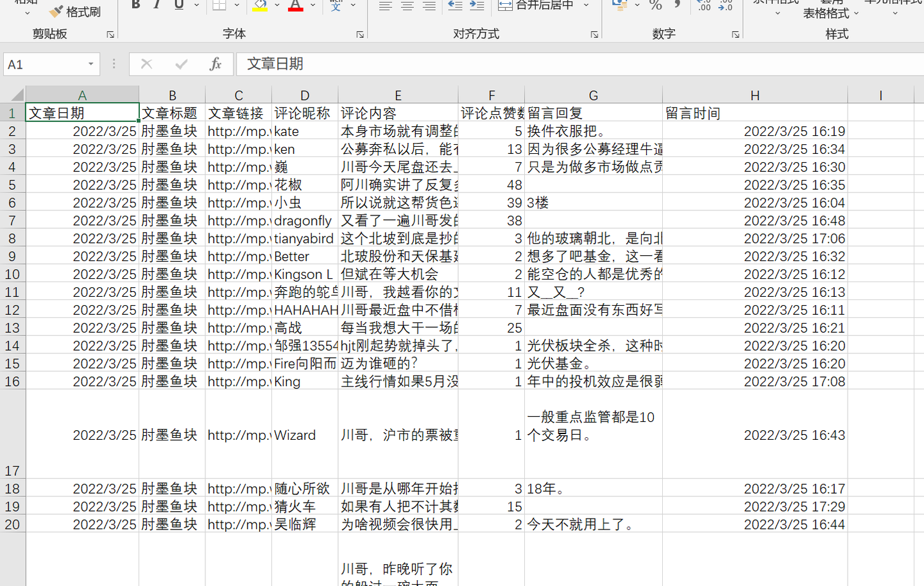
Task: Open the 剪贴板 dialog launcher
Action: pos(110,35)
